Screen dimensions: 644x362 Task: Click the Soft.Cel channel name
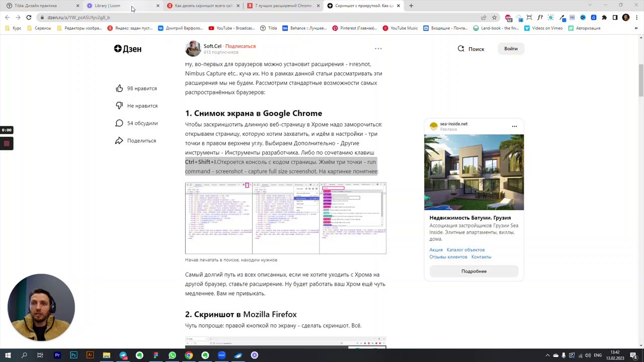[x=212, y=46]
